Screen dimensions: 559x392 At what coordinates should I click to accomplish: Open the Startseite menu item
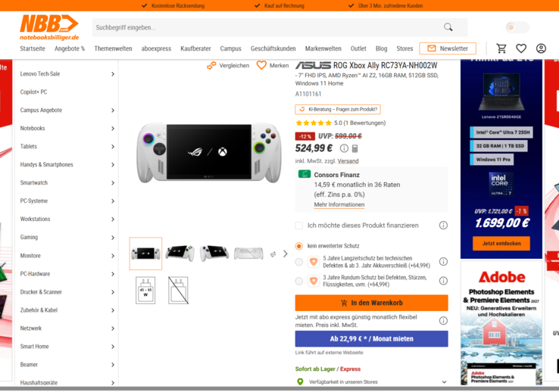tap(33, 48)
